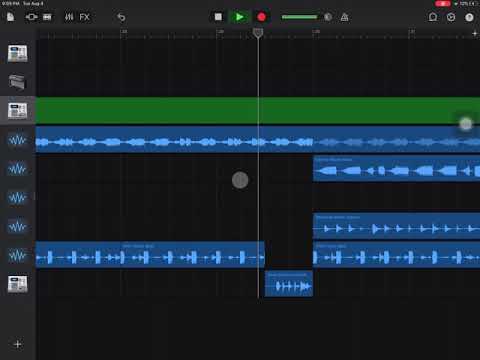Open song sections plus on ruler
This screenshot has width=480, height=360.
475,33
